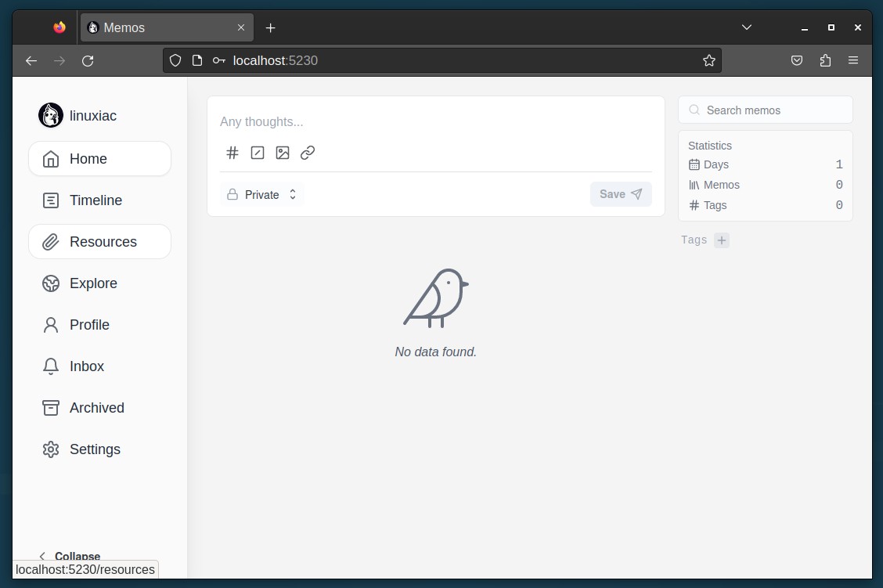
Task: Open site information page icon
Action: point(197,61)
